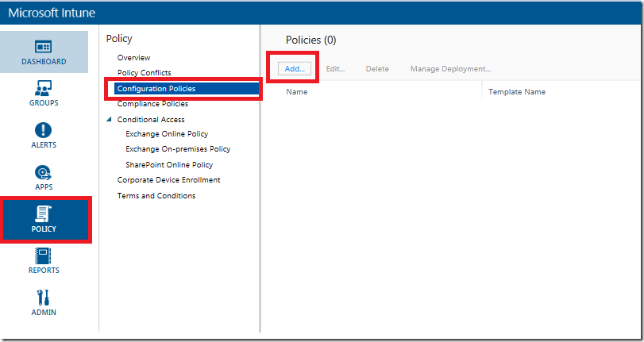Click the Microsoft Intune title
This screenshot has width=644, height=342.
click(52, 13)
